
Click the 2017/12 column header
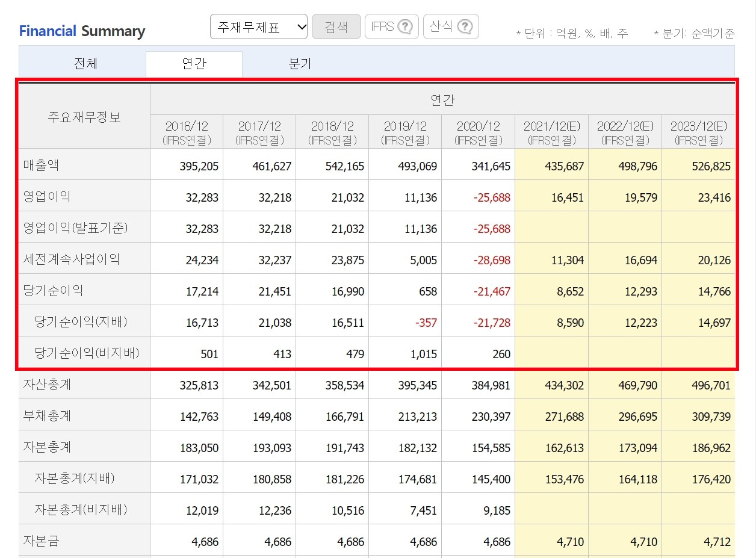(x=259, y=132)
